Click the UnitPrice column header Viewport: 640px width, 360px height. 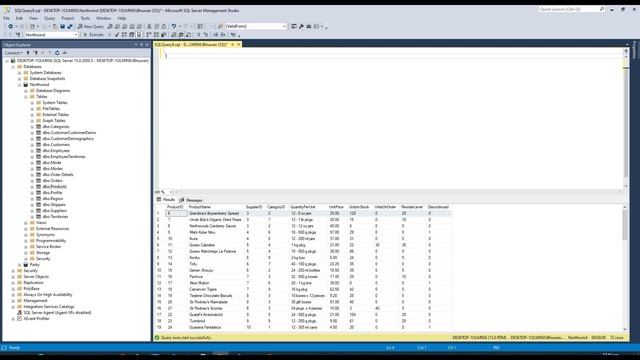337,207
